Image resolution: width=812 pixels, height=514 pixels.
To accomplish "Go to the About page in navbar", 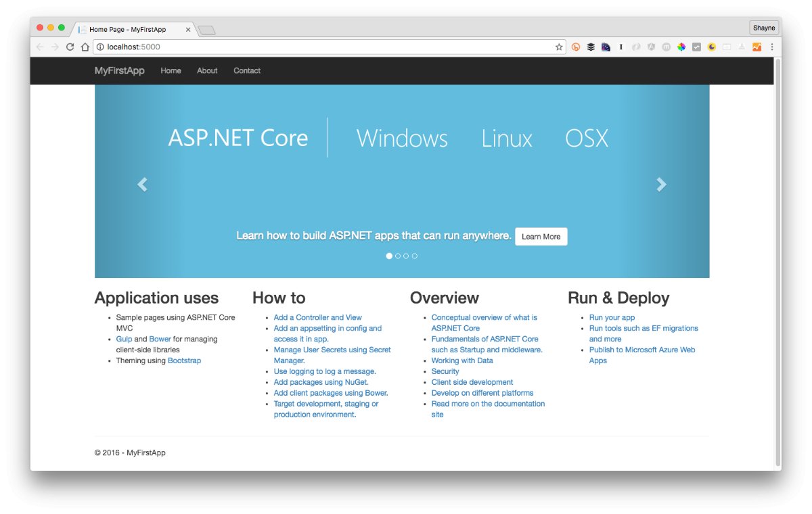I will pos(207,71).
